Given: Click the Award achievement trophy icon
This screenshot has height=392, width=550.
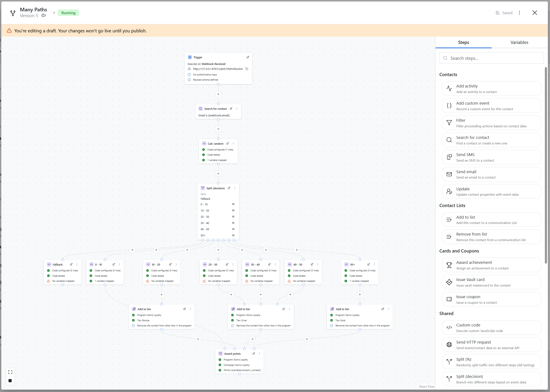Looking at the screenshot, I should coord(449,265).
